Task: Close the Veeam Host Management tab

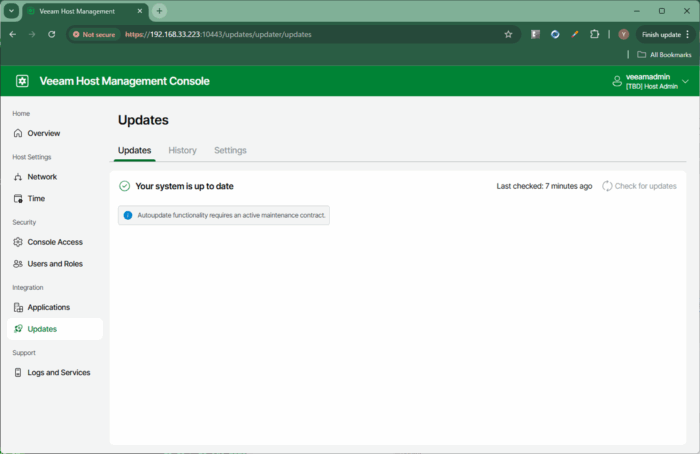Action: click(x=140, y=11)
